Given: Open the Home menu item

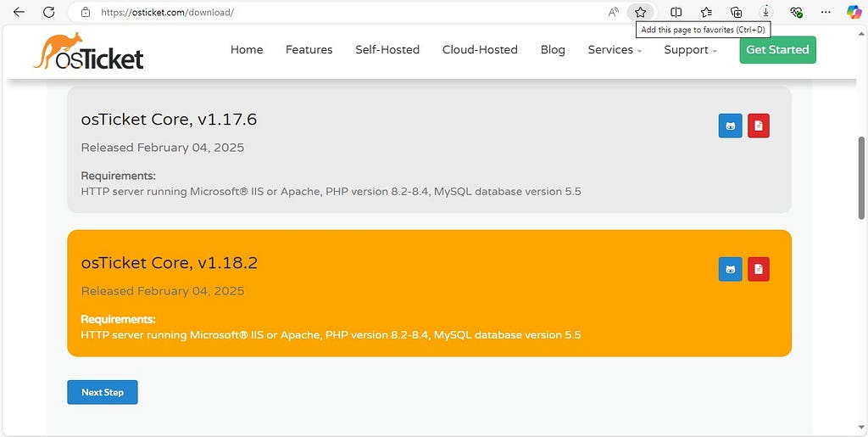Looking at the screenshot, I should (247, 50).
